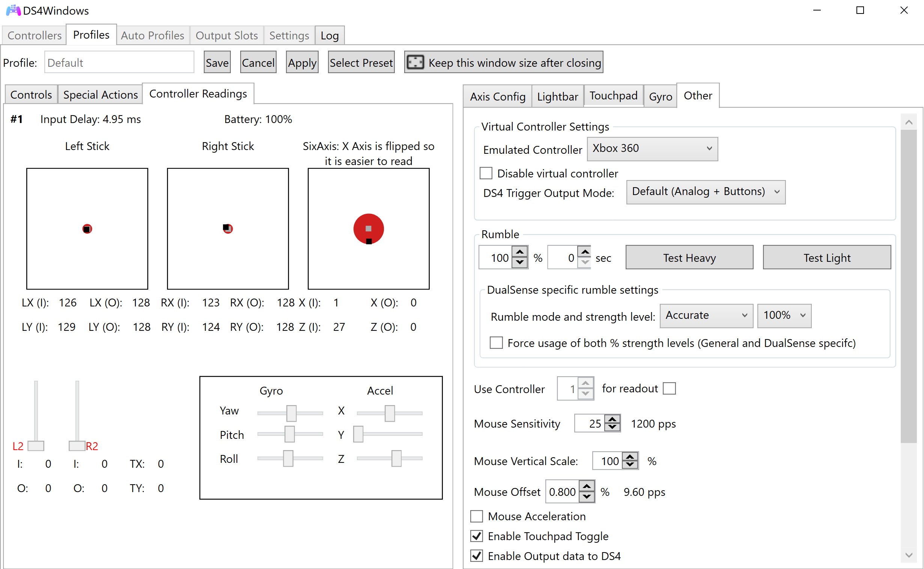Image resolution: width=924 pixels, height=569 pixels.
Task: Go to the Output Slots tab
Action: (227, 35)
